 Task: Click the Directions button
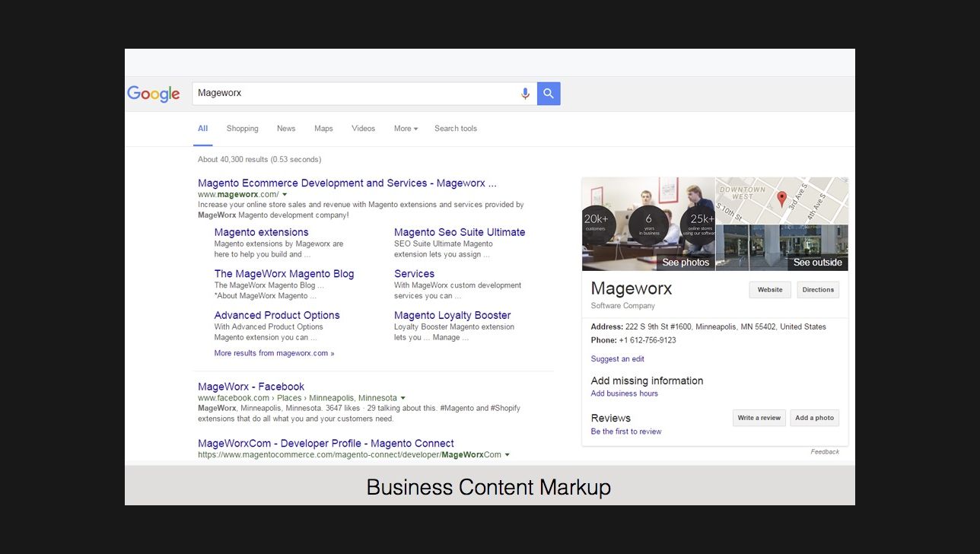pyautogui.click(x=818, y=290)
